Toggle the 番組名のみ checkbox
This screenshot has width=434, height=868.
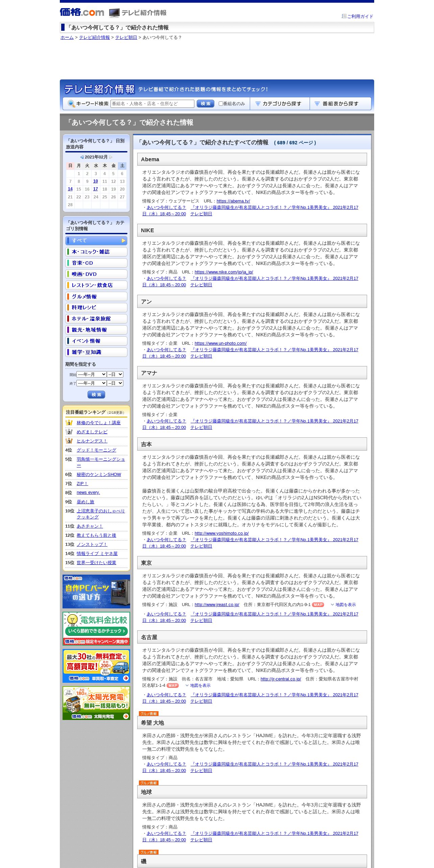pos(221,104)
